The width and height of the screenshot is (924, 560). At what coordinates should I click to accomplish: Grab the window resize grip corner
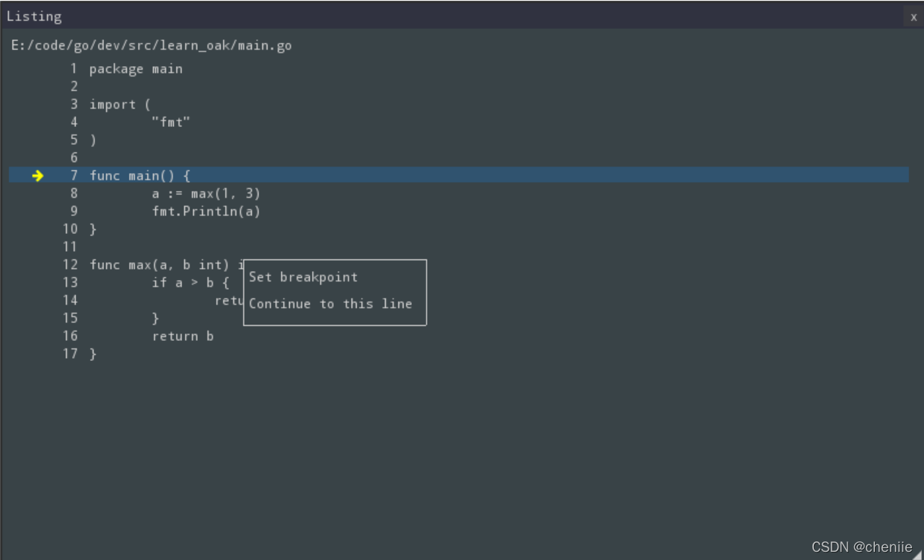917,554
